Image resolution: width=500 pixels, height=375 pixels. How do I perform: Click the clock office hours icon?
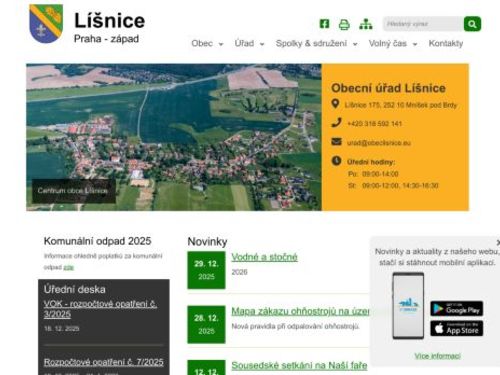coord(336,161)
